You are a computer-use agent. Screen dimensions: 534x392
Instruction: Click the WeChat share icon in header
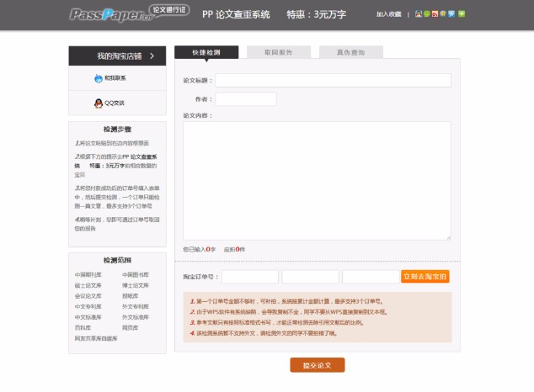(x=427, y=14)
